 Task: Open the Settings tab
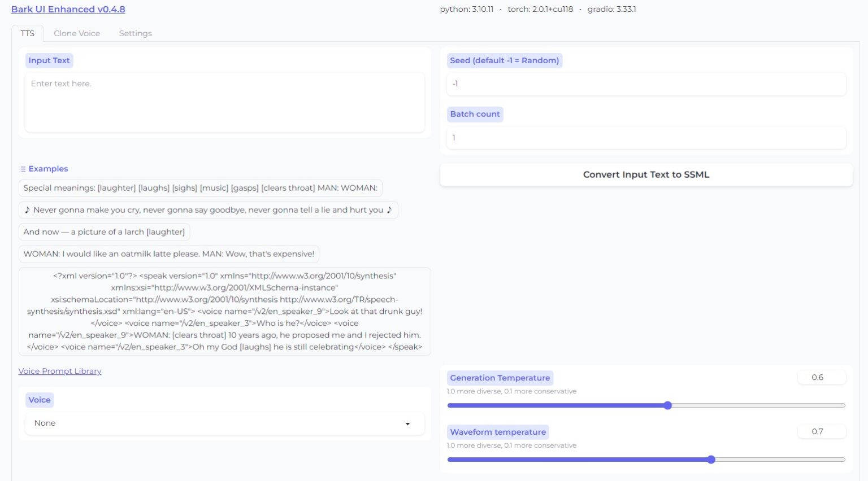[135, 33]
